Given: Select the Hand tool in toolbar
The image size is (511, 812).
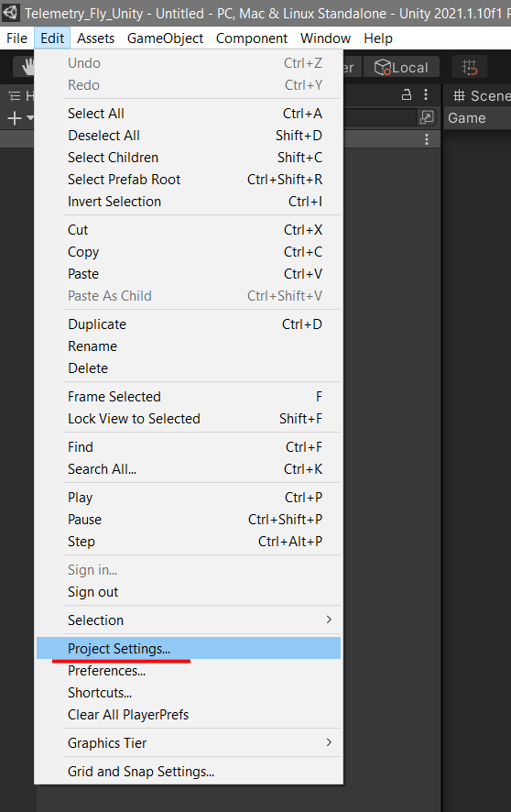Looking at the screenshot, I should 27,67.
